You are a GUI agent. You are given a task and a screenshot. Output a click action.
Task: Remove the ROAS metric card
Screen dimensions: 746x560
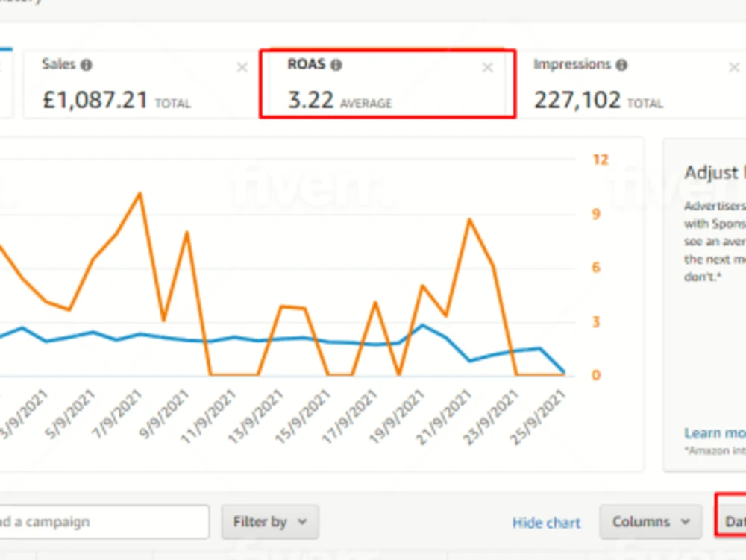(488, 68)
